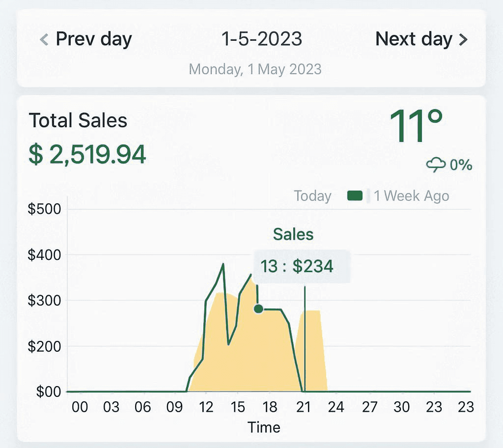Toggle the Today legend series
Image resolution: width=503 pixels, height=448 pixels.
click(x=312, y=196)
